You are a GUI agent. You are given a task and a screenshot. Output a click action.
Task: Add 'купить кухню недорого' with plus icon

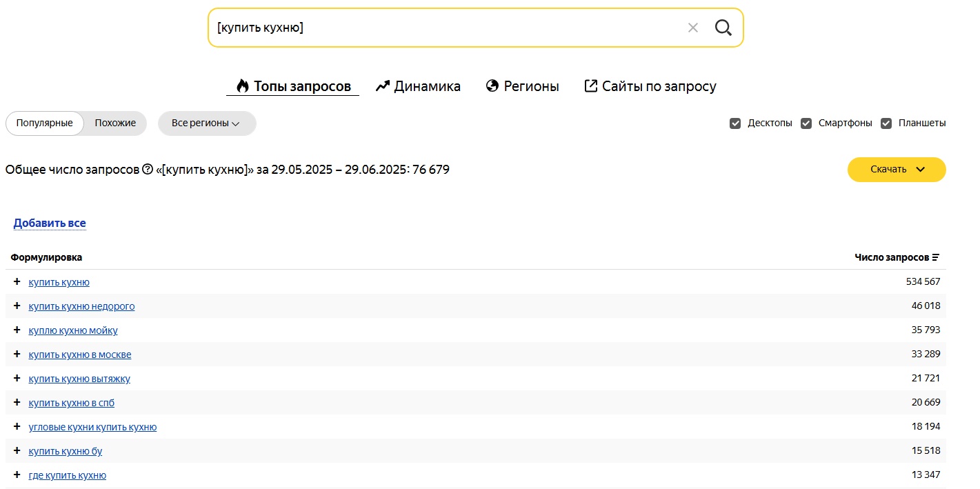click(x=17, y=306)
